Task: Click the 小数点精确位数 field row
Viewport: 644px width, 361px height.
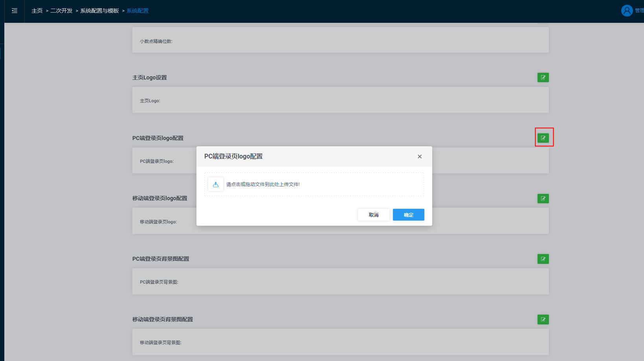Action: [x=340, y=40]
